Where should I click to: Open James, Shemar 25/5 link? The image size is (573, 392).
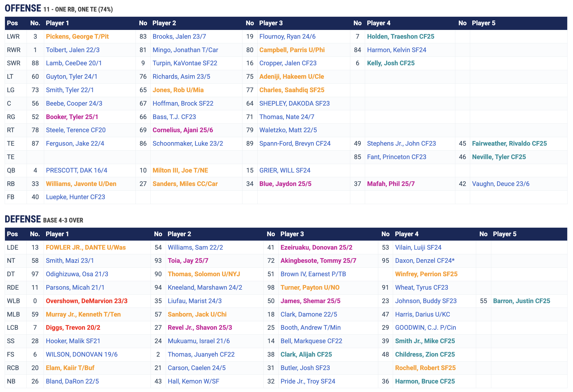311,301
